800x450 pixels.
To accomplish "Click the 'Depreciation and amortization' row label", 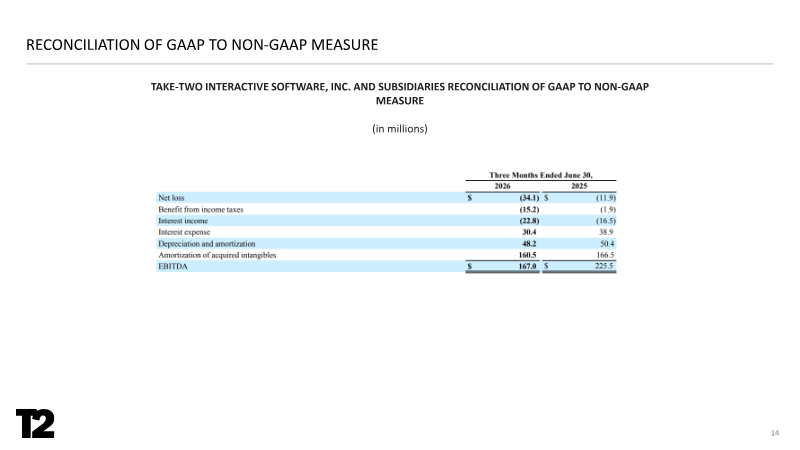I will pyautogui.click(x=207, y=244).
